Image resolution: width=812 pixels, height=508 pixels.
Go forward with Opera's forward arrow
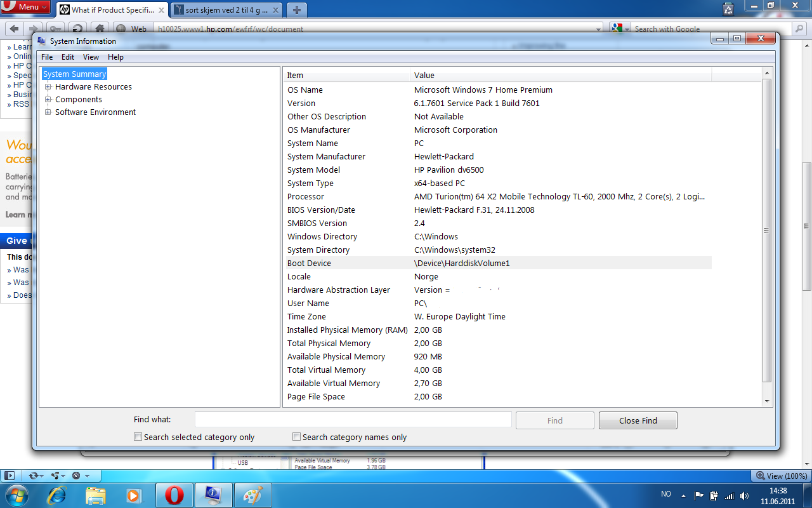[x=34, y=29]
